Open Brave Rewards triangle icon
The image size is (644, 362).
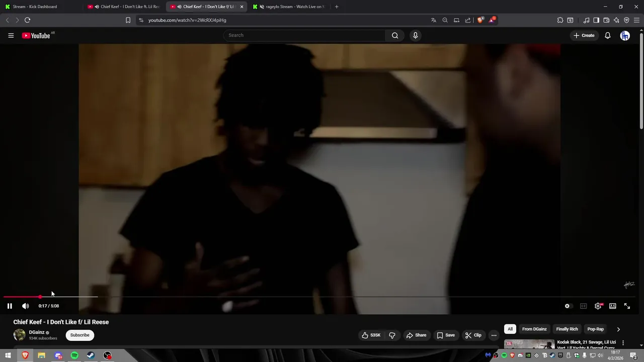click(x=492, y=20)
